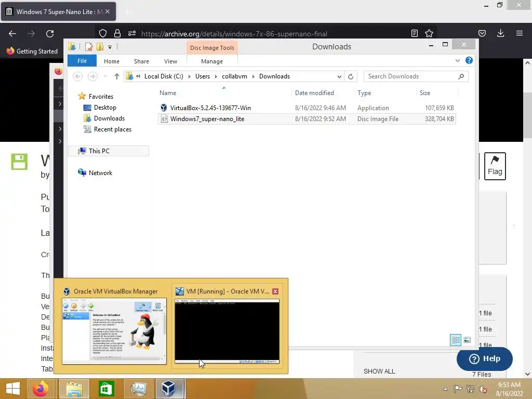Viewport: 532px width, 399px height.
Task: Open Windows Store taskbar icon
Action: (x=106, y=389)
